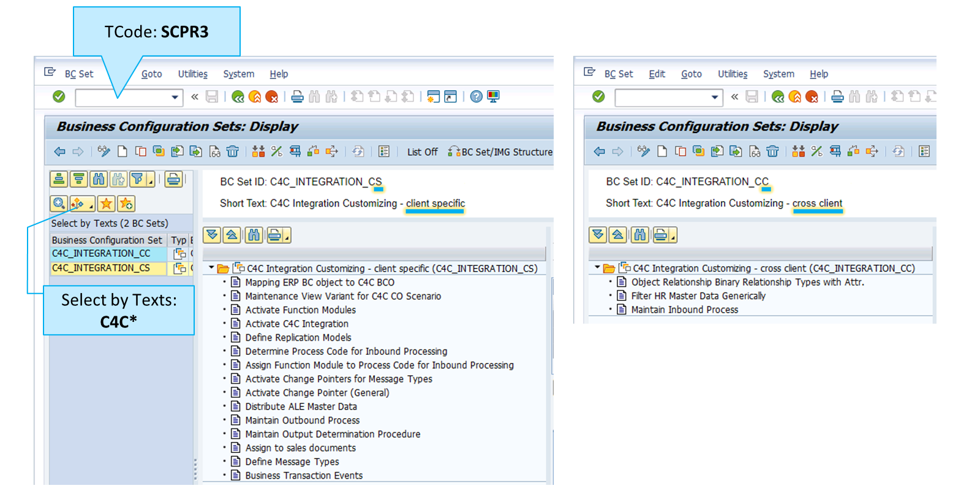Click the green Back icon in the C4C_INTEGRATION_CS window
This screenshot has width=980, height=491.
pyautogui.click(x=238, y=96)
